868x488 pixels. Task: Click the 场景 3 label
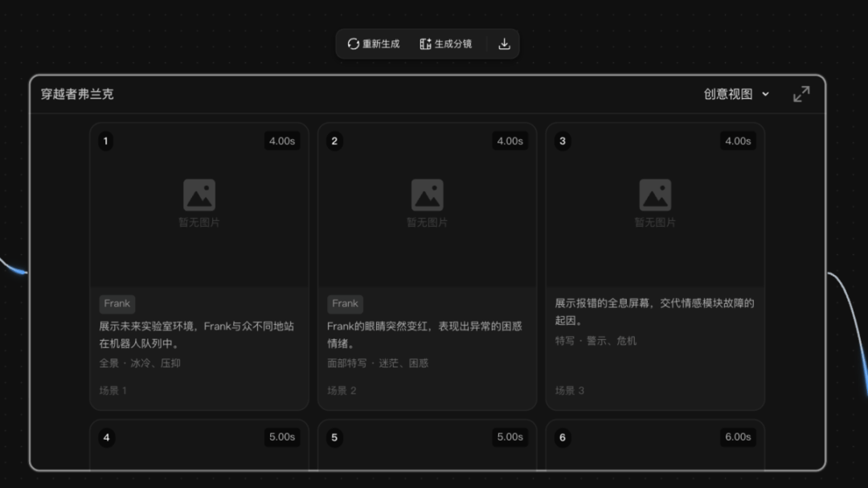(x=570, y=391)
